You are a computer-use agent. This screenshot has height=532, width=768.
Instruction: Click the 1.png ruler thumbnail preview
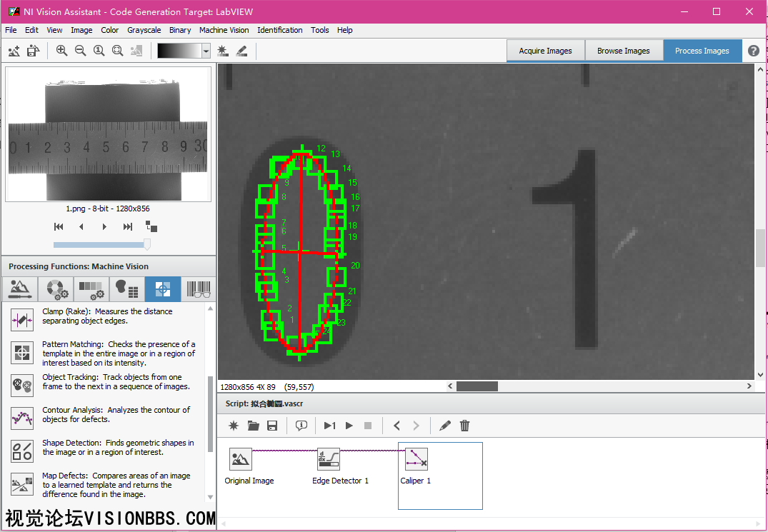click(x=108, y=136)
